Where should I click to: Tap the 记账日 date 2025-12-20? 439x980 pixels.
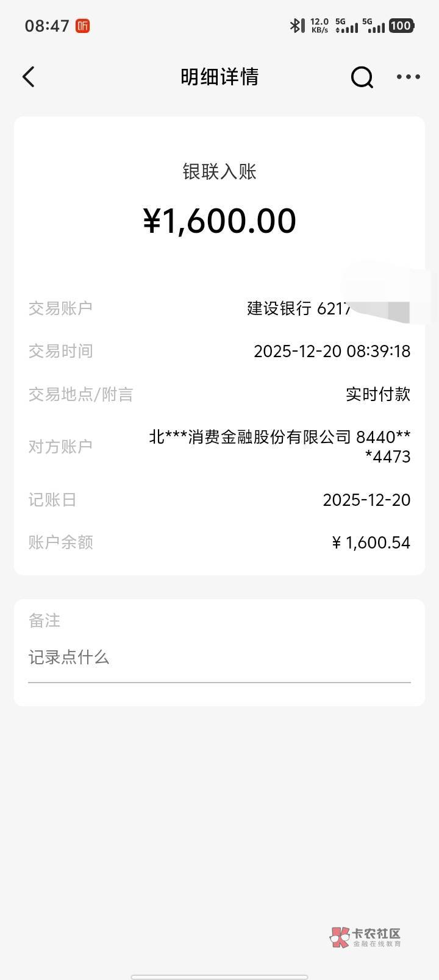[x=366, y=500]
